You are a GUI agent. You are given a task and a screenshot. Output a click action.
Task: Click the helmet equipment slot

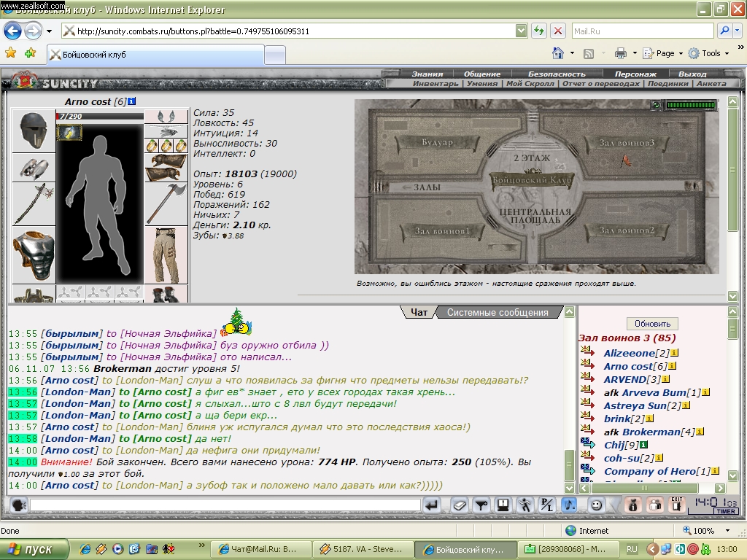34,131
